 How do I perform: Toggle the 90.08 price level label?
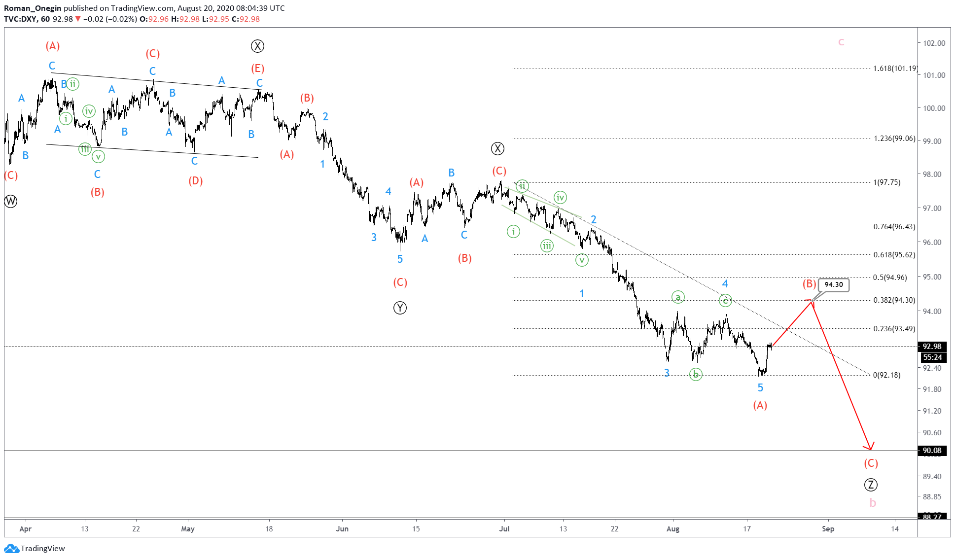point(931,451)
